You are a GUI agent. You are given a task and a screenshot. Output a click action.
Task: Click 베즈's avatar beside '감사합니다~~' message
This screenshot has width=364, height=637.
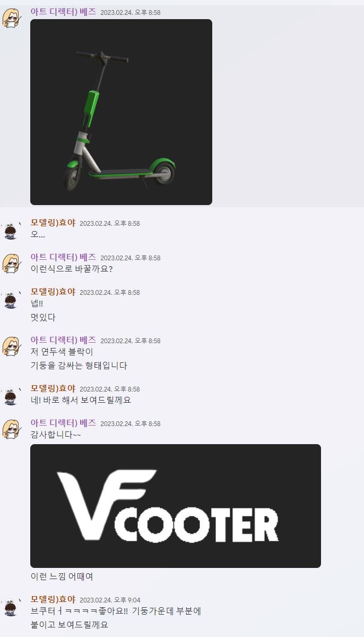[11, 429]
